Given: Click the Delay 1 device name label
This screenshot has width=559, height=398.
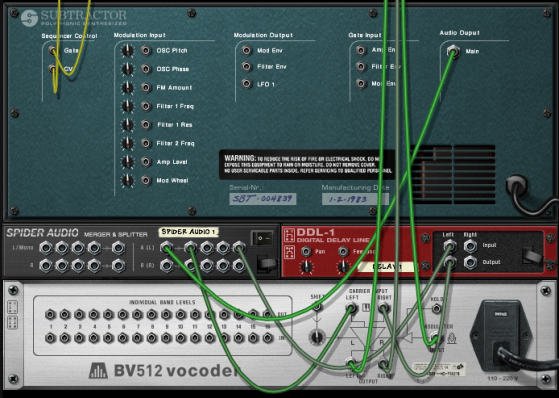Looking at the screenshot, I should click(386, 267).
